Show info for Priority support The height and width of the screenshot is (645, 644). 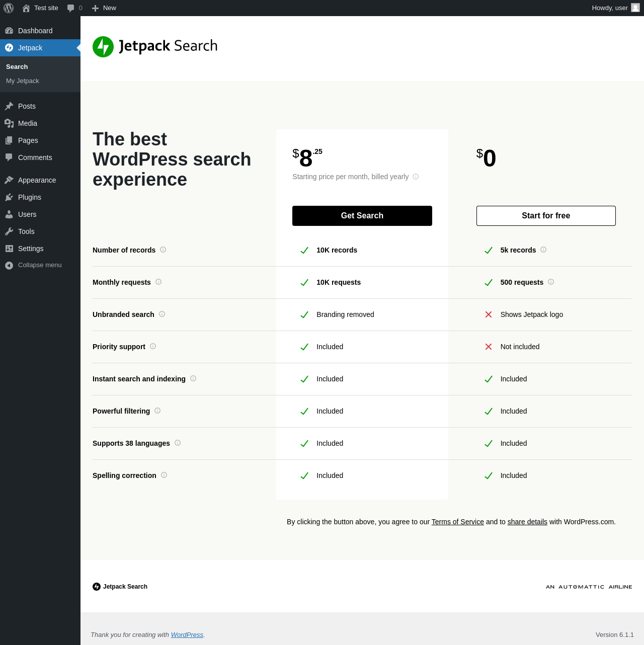(153, 346)
